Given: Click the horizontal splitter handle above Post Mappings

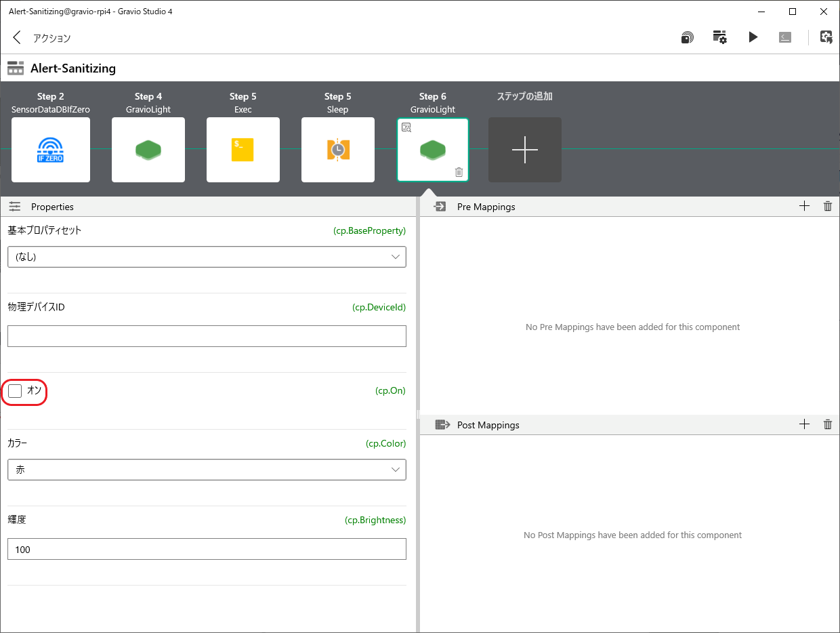Looking at the screenshot, I should (x=419, y=413).
